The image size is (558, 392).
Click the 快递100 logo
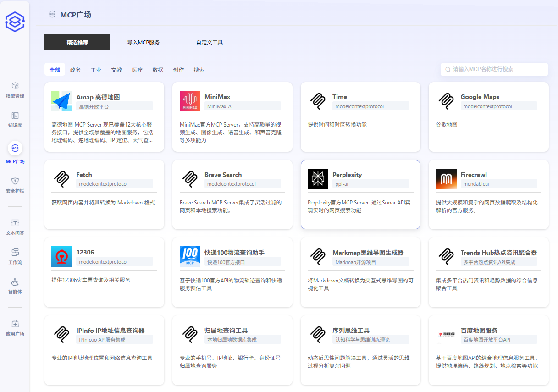(x=190, y=257)
